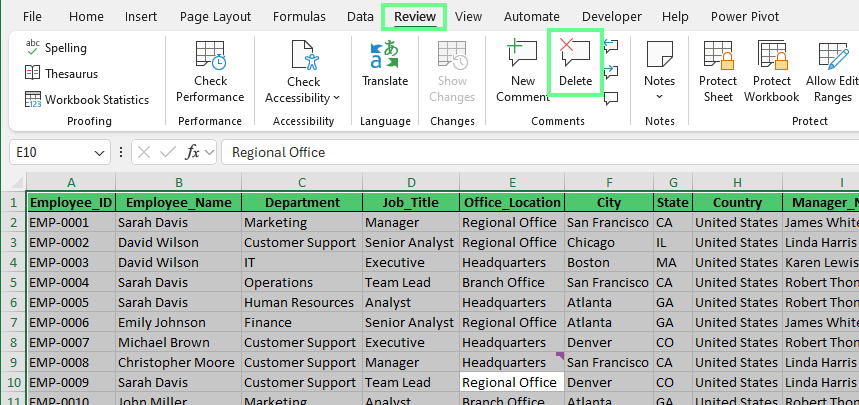
Task: Go to the previous comment
Action: 611,45
